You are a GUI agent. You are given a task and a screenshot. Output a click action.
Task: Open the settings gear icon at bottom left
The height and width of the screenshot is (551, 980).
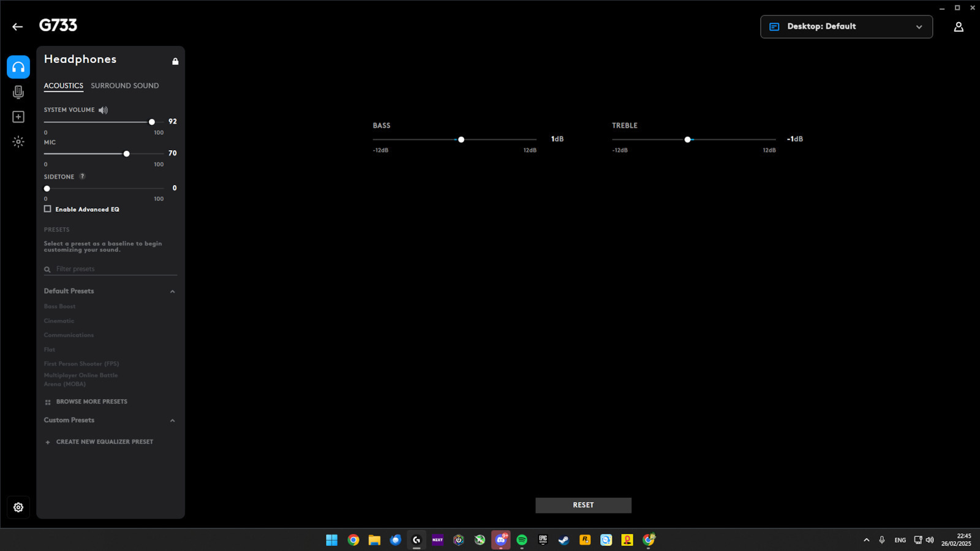(x=18, y=507)
